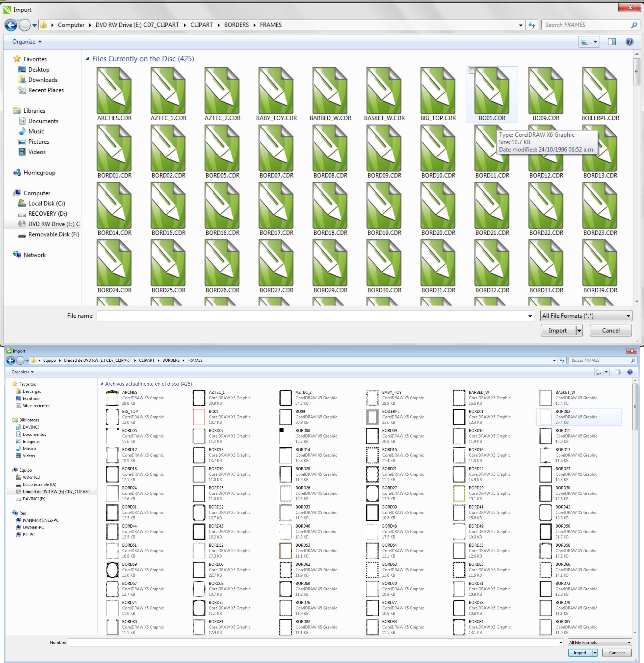
Task: Click Equipo in lower window breadcrumb
Action: 49,360
